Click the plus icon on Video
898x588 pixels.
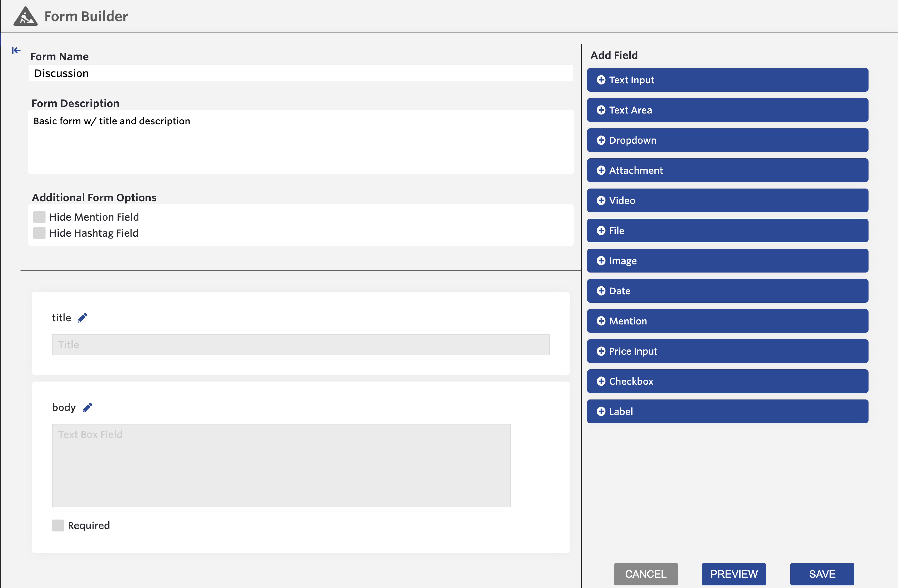[601, 200]
